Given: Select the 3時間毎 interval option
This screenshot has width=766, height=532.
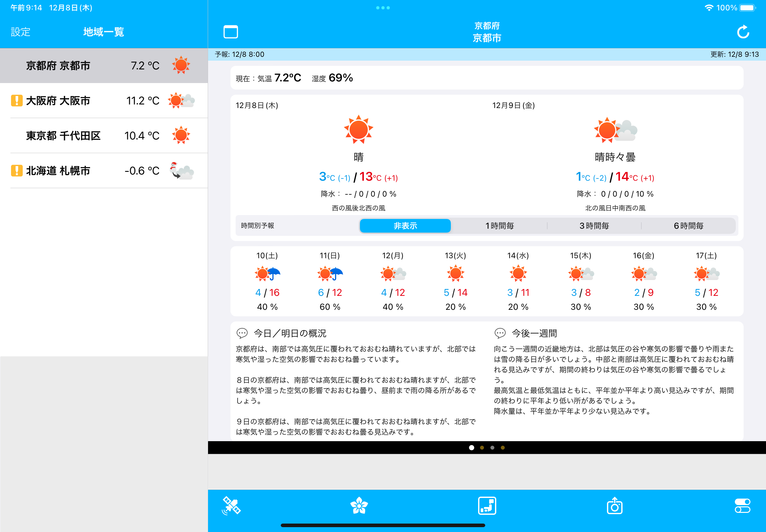Looking at the screenshot, I should (595, 226).
